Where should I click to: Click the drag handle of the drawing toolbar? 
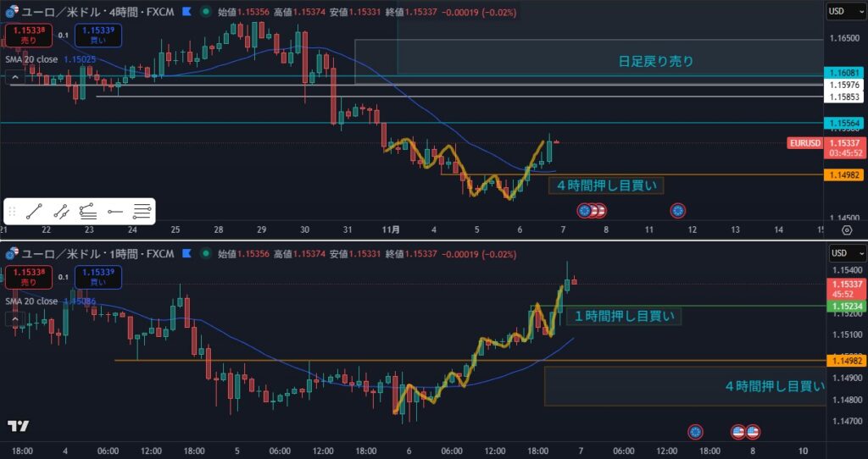click(13, 212)
